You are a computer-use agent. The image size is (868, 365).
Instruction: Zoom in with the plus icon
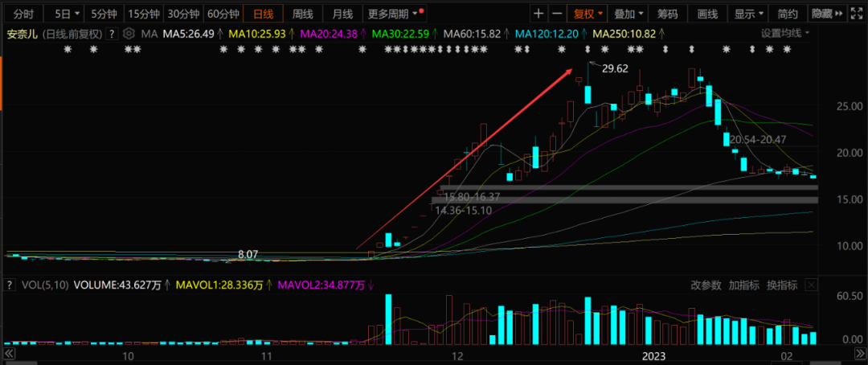[538, 13]
